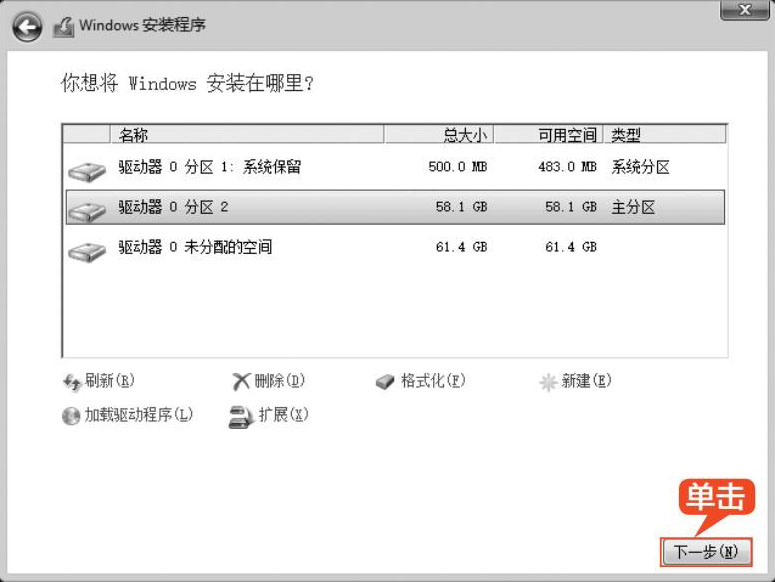Click the 主分区 type cell
The height and width of the screenshot is (582, 775).
tap(633, 207)
